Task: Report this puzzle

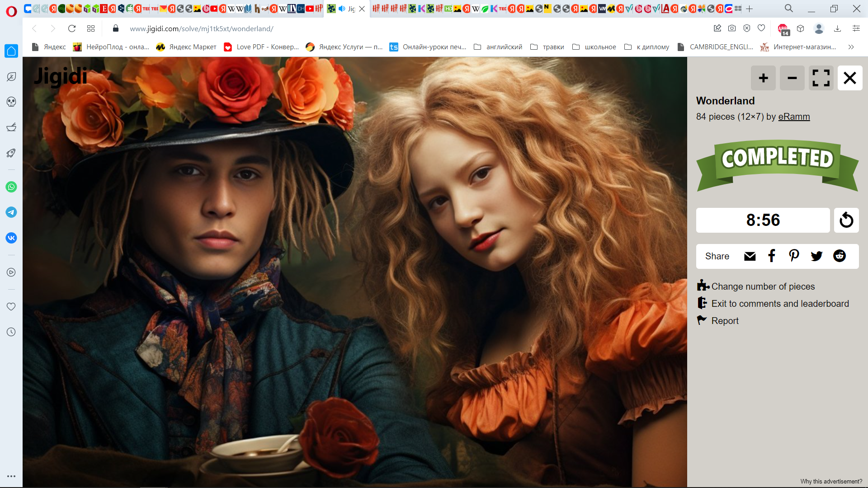Action: pos(725,321)
